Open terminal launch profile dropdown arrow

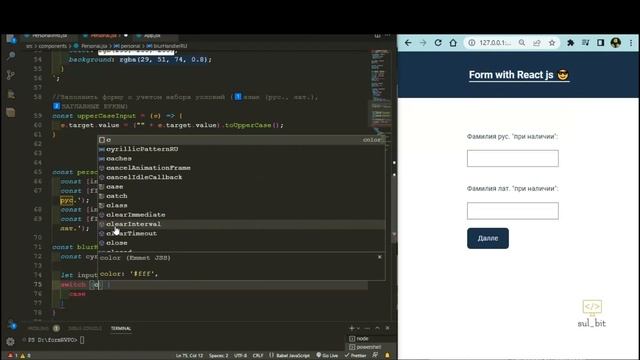(x=358, y=328)
